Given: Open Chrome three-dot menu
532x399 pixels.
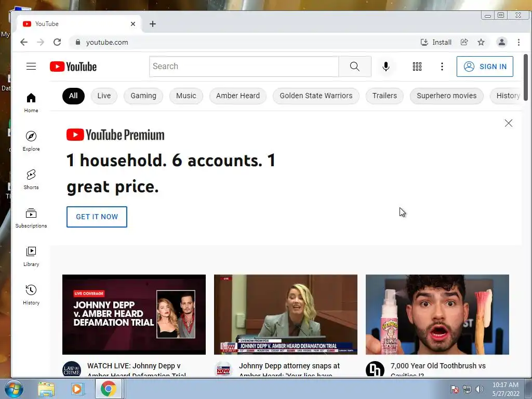Looking at the screenshot, I should pos(518,42).
